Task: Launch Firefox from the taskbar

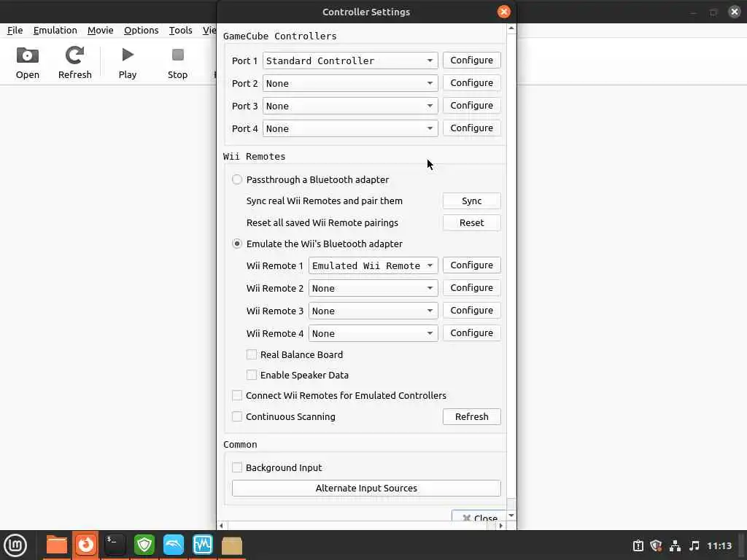Action: point(86,545)
